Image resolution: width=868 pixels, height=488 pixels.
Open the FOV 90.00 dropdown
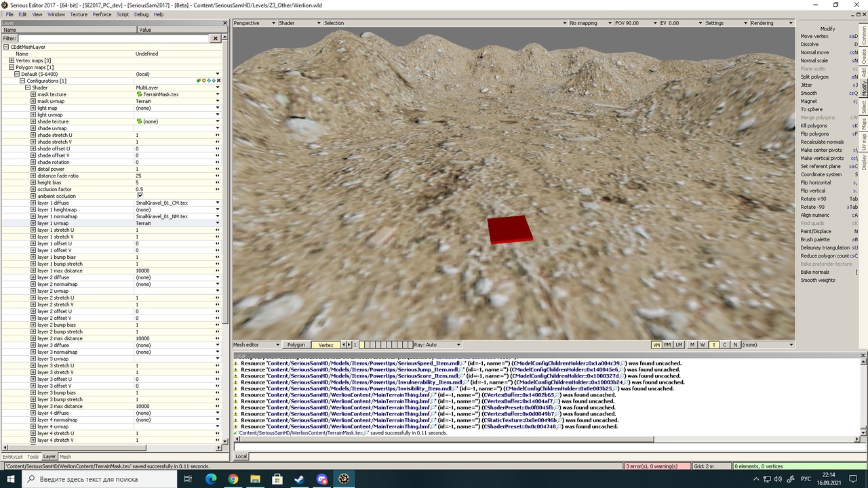pyautogui.click(x=635, y=23)
